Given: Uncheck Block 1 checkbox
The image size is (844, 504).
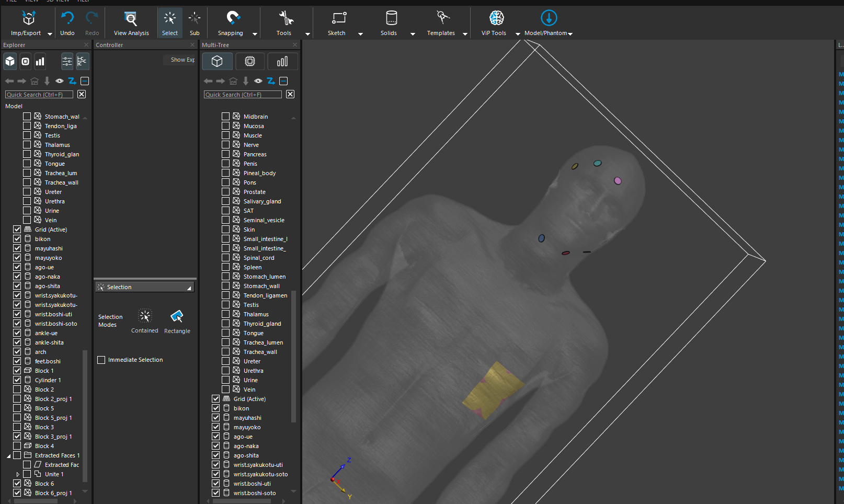Looking at the screenshot, I should tap(17, 371).
